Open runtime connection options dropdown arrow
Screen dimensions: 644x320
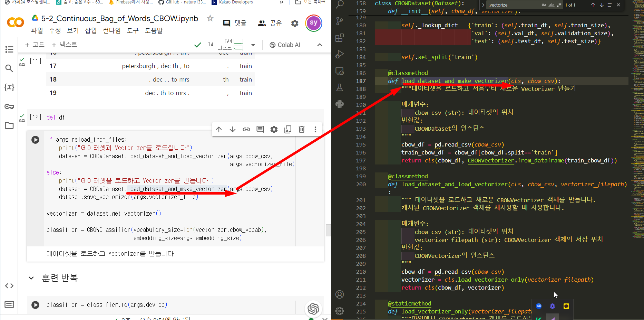[253, 45]
